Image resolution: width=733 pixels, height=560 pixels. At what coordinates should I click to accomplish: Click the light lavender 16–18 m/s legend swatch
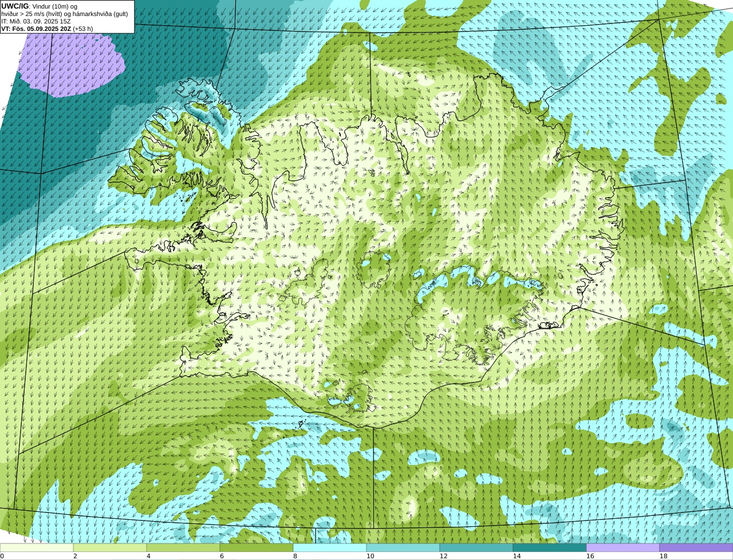[623, 547]
